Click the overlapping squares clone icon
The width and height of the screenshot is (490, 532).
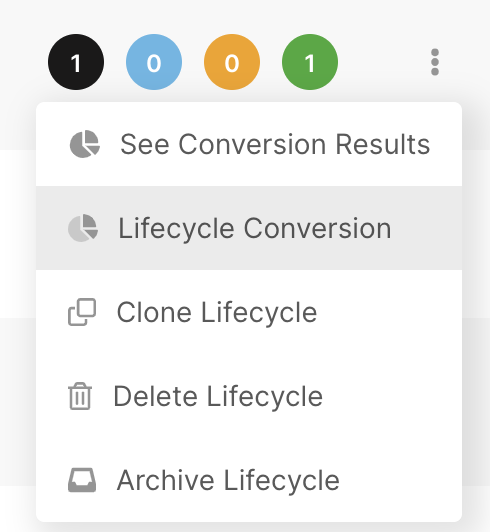[82, 312]
